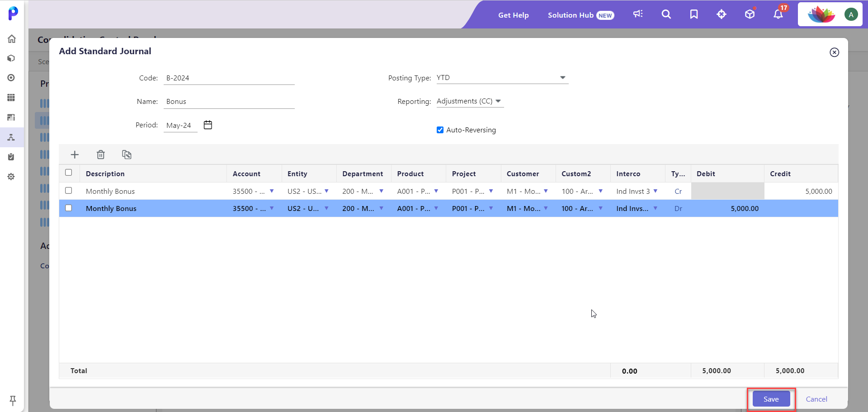Close the Add Standard Journal dialog
868x412 pixels.
835,52
